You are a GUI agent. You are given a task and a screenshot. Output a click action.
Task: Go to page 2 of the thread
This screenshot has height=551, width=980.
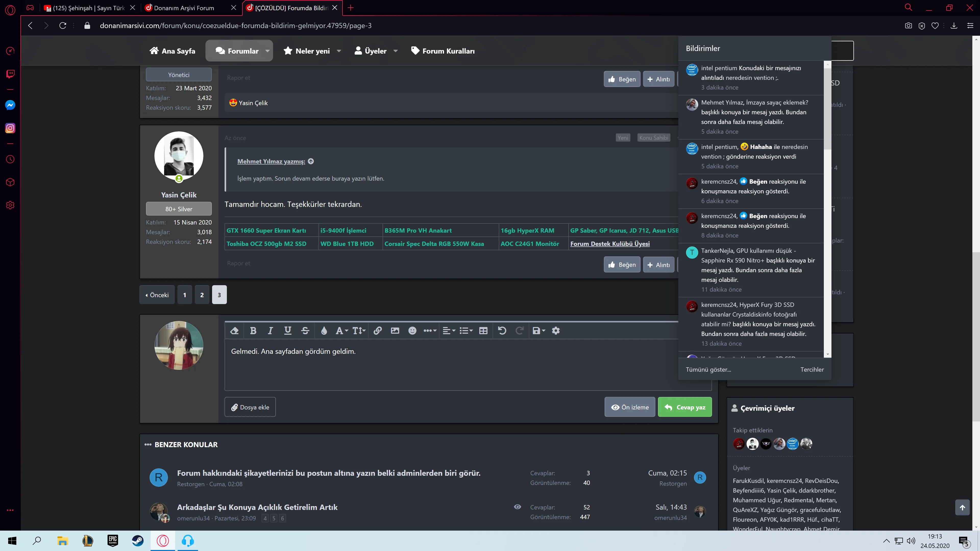pos(202,295)
